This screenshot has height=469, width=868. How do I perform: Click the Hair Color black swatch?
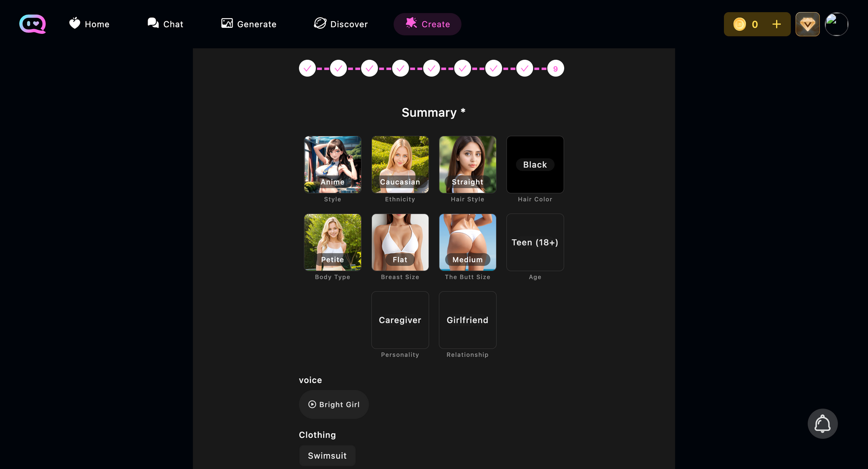point(535,164)
